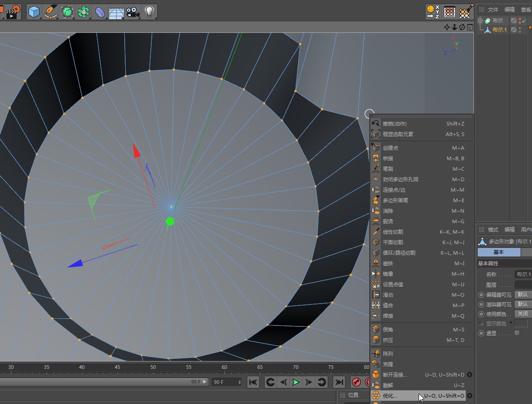This screenshot has height=404, width=532.
Task: Step to the next frame
Action: click(x=309, y=382)
